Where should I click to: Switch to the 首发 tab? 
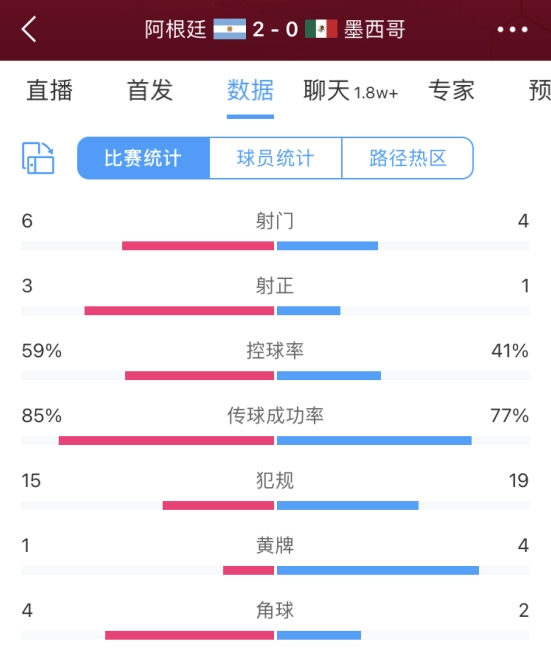(150, 90)
